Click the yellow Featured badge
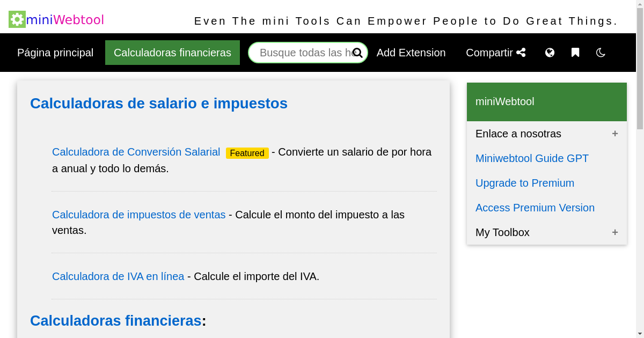644x338 pixels. [247, 153]
